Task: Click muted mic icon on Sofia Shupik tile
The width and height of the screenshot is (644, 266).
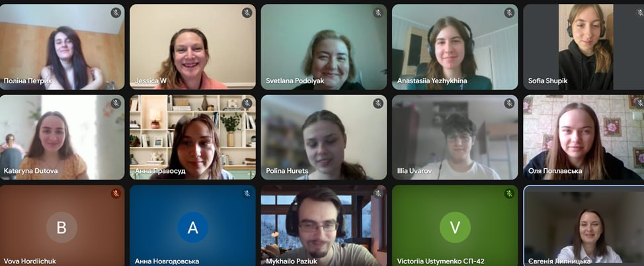Action: pyautogui.click(x=640, y=13)
